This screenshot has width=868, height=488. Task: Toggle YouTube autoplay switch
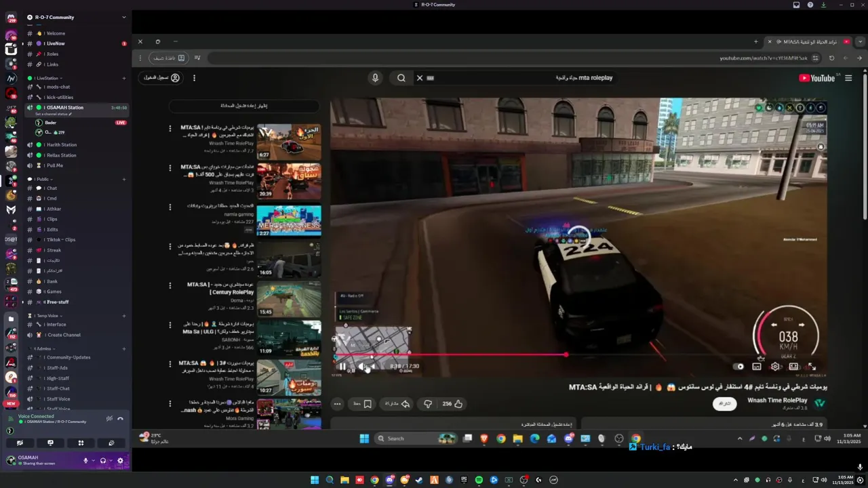coord(739,367)
